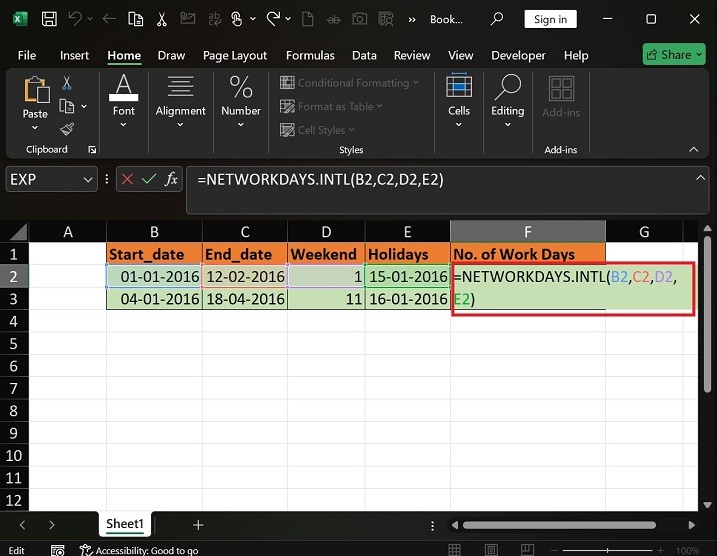Click inside the formula bar text
Image resolution: width=717 pixels, height=556 pixels.
tap(320, 179)
